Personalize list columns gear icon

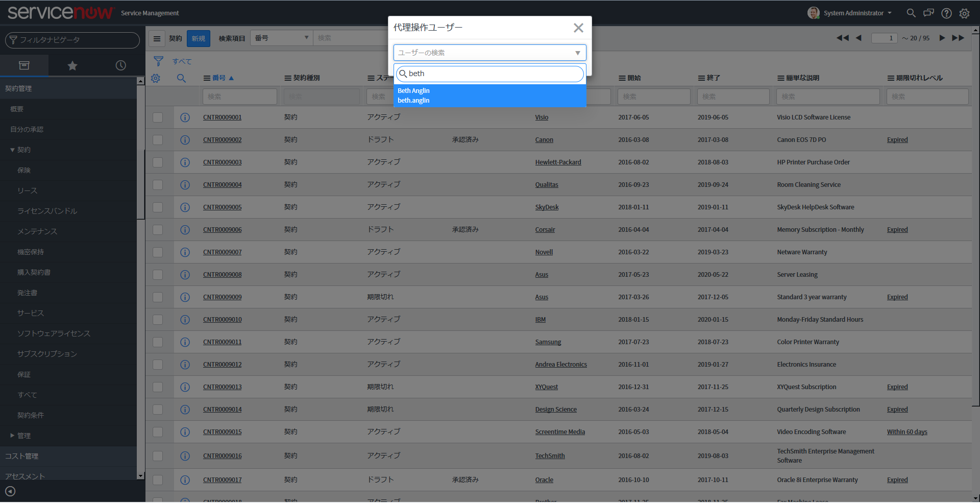tap(156, 78)
